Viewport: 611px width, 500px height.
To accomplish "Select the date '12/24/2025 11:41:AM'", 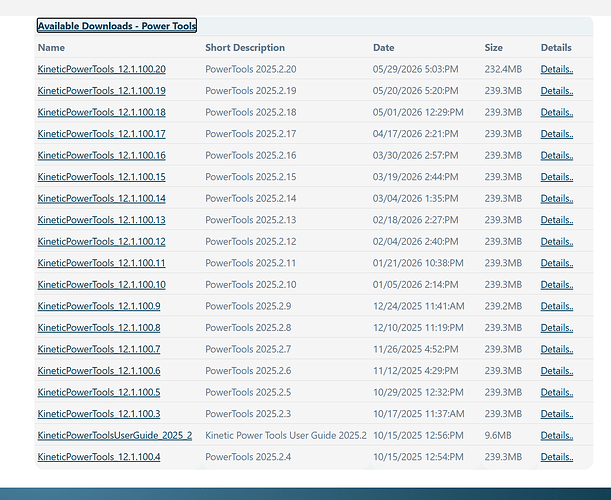I will 419,306.
